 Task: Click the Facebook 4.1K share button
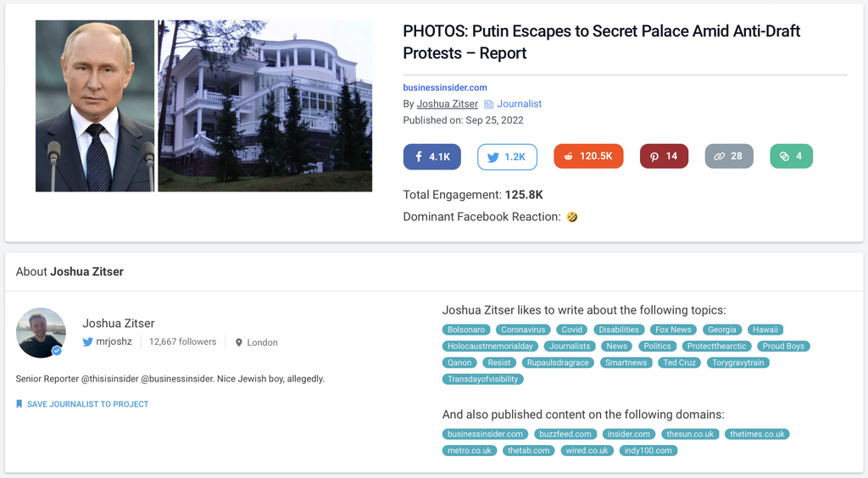tap(432, 157)
